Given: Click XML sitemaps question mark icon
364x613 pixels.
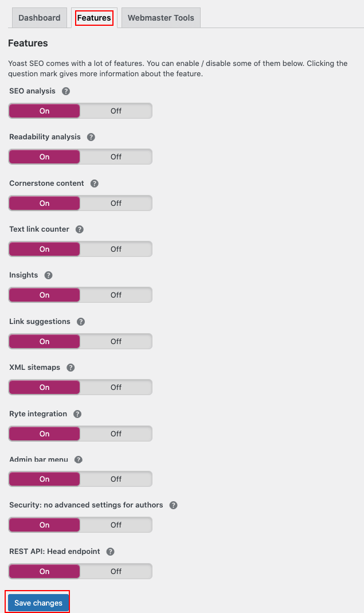Looking at the screenshot, I should click(71, 368).
